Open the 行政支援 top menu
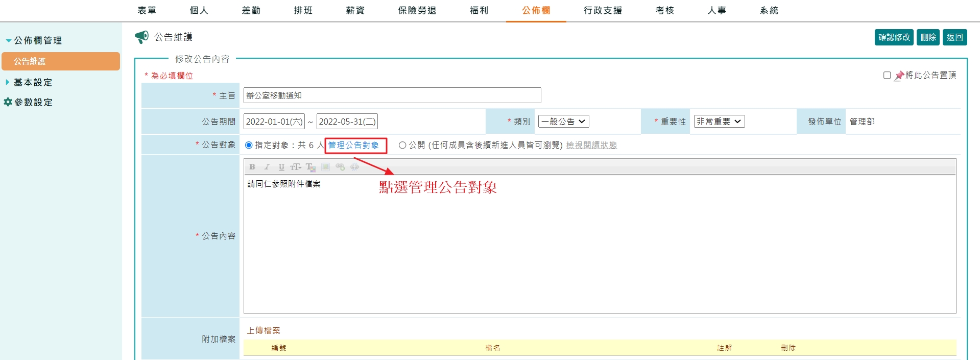Screen dimensions: 980x360 603,10
